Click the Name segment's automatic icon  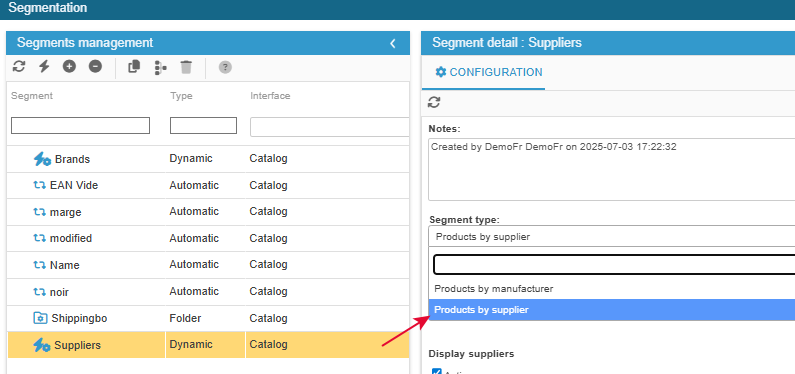(40, 265)
